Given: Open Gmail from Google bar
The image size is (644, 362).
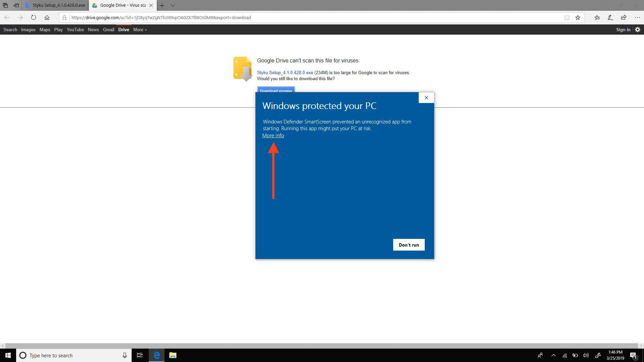Looking at the screenshot, I should [x=108, y=30].
